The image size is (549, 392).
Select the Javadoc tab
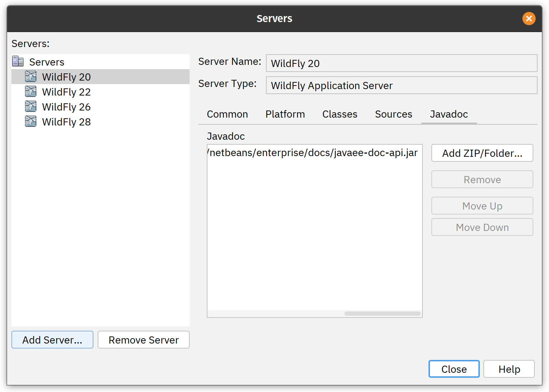[449, 114]
